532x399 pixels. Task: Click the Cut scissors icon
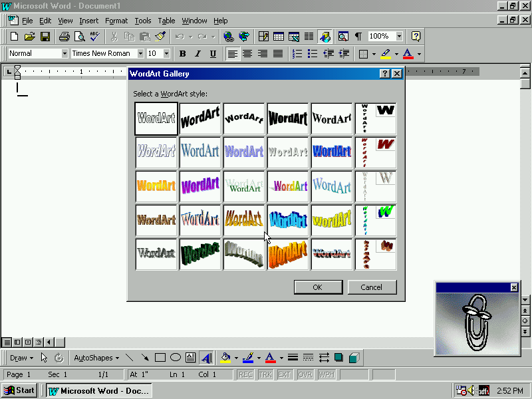click(x=114, y=37)
